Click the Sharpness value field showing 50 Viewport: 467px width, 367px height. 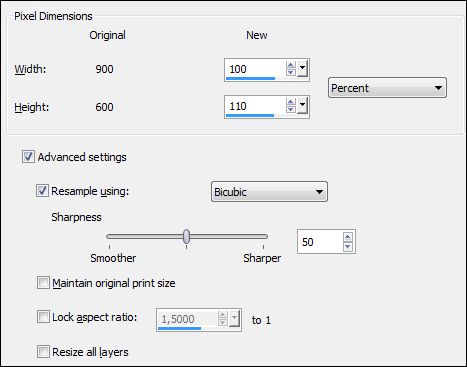[321, 242]
